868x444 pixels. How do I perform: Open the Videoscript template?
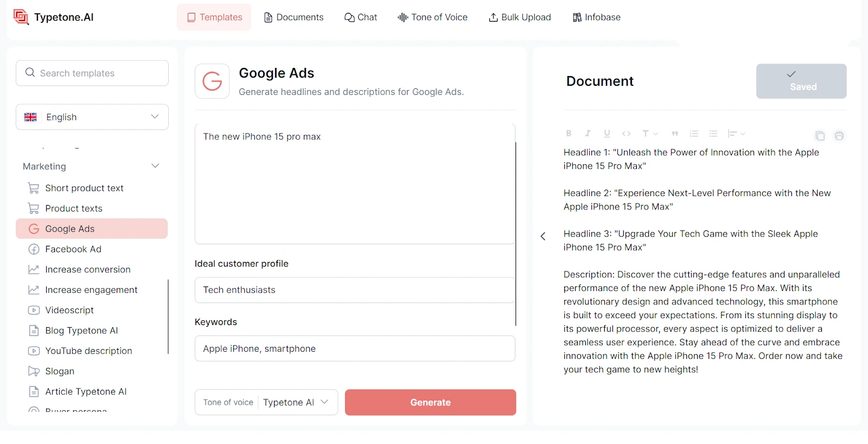92,310
